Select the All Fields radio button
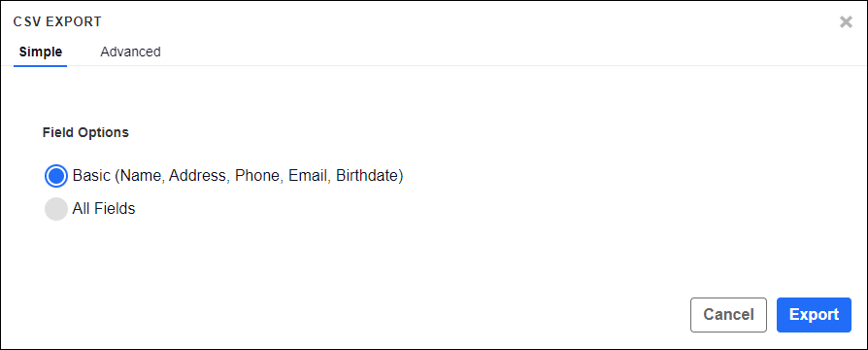 click(x=56, y=209)
